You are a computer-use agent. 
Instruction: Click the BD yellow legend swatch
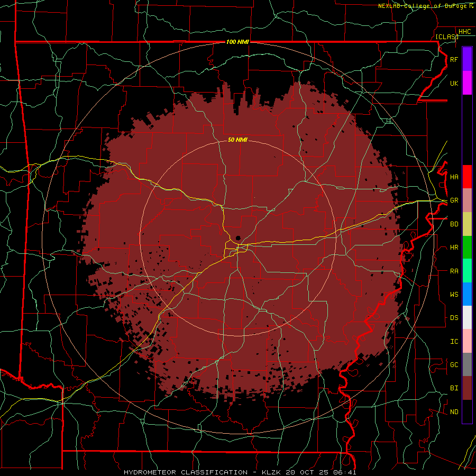pos(467,224)
